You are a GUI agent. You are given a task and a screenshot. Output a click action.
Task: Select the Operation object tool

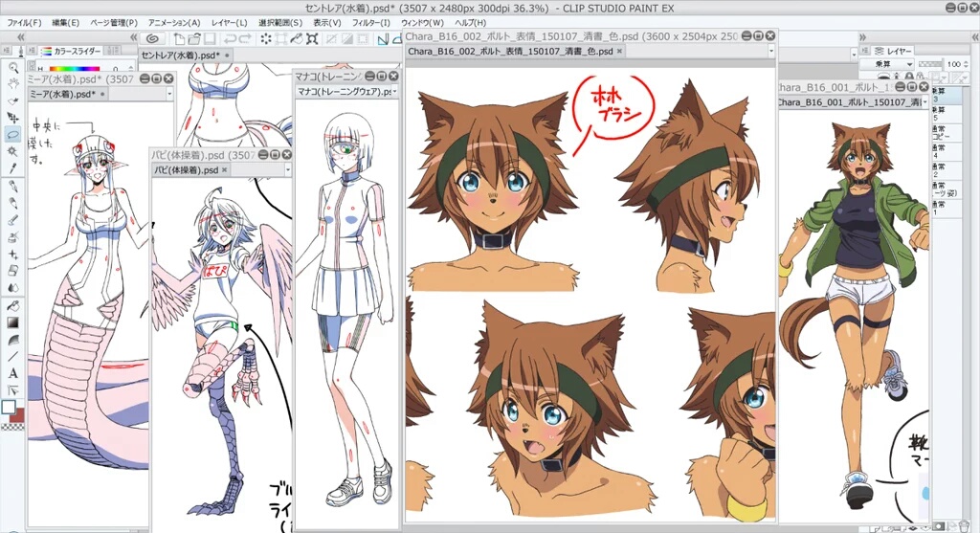(12, 101)
